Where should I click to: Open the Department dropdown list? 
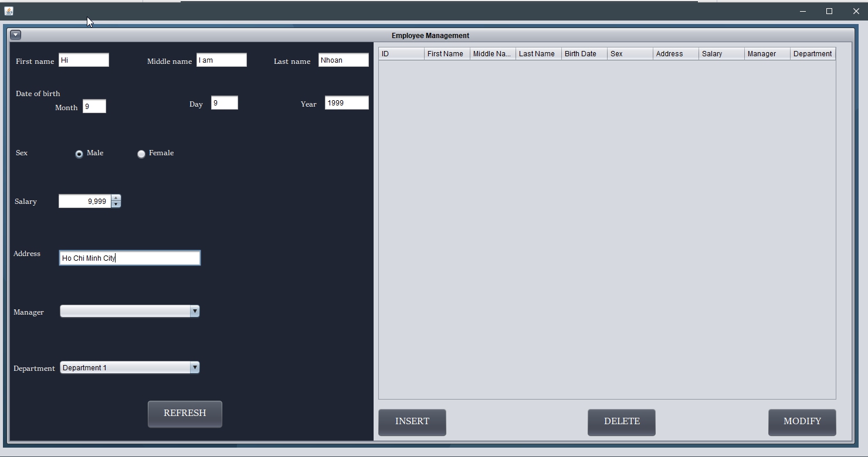click(194, 367)
